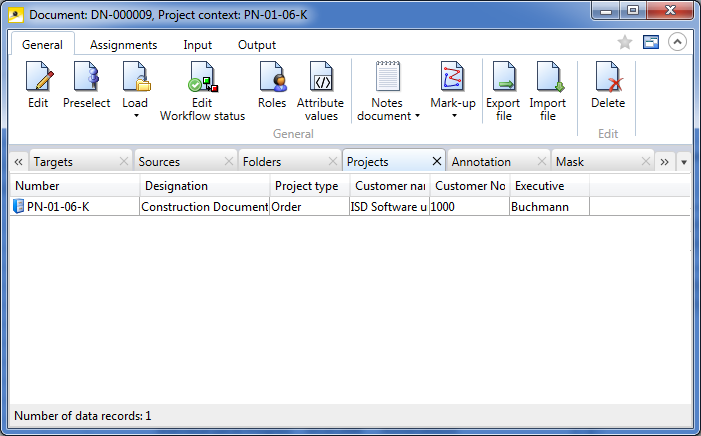Switch to the Assignments ribbon tab
This screenshot has width=701, height=436.
click(123, 45)
